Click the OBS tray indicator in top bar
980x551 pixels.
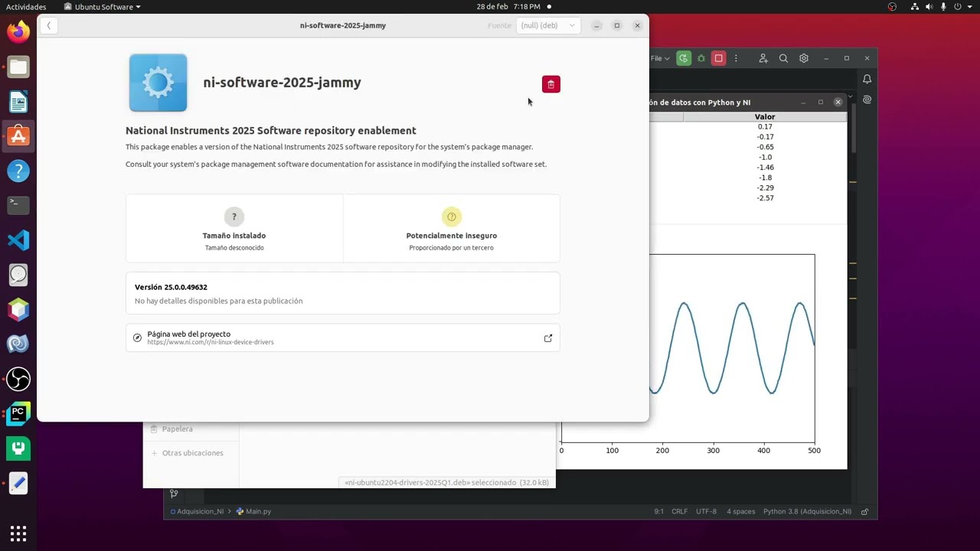click(x=892, y=7)
